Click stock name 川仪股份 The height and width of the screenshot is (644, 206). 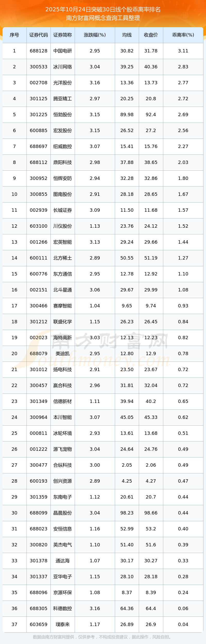pyautogui.click(x=63, y=226)
